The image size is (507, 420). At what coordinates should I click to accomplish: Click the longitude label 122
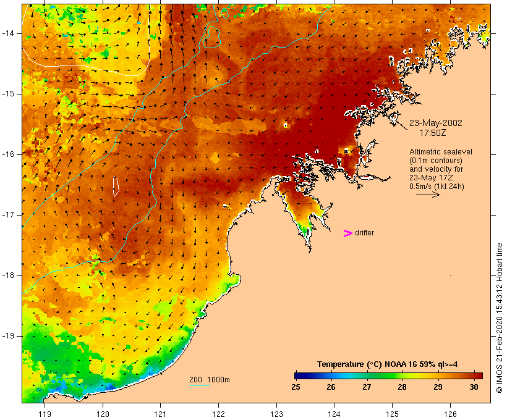point(219,414)
